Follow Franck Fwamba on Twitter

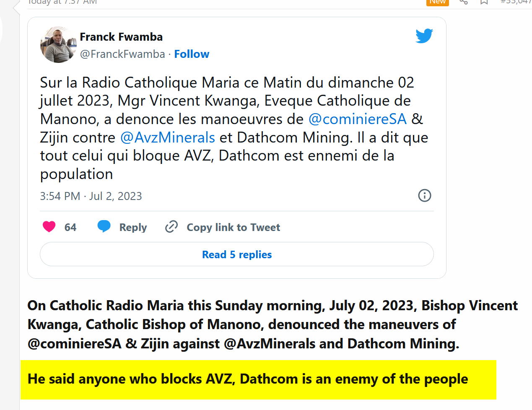192,54
